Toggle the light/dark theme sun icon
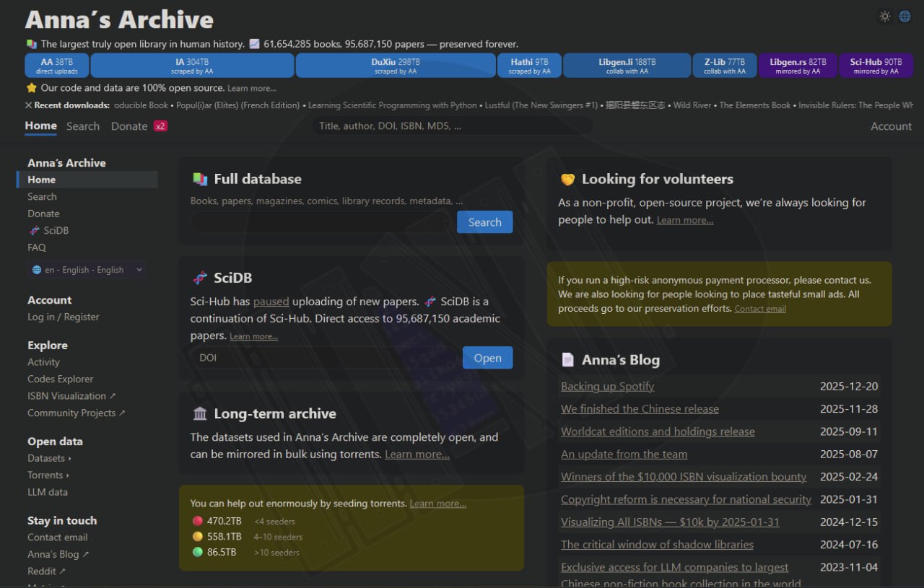Image resolution: width=924 pixels, height=588 pixels. tap(884, 17)
